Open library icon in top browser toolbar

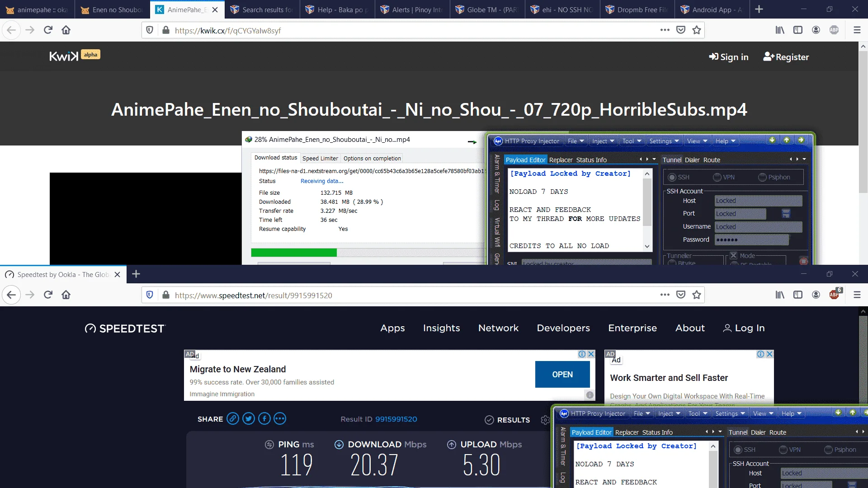click(780, 30)
